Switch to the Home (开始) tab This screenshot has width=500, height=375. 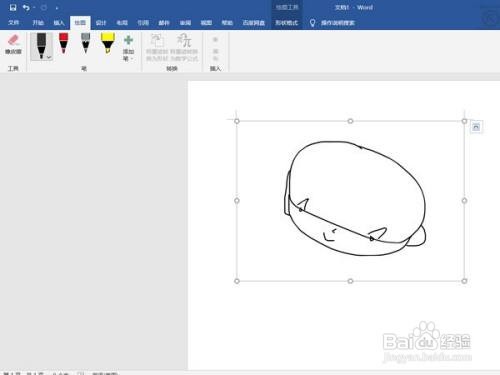coord(38,23)
